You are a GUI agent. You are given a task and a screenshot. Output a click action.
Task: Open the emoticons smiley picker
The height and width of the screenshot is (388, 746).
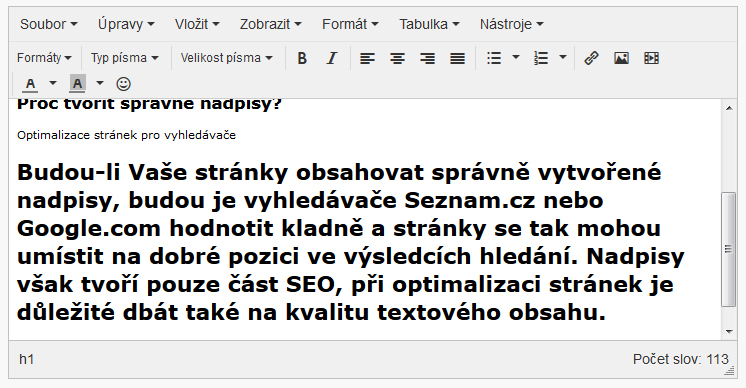[x=123, y=84]
